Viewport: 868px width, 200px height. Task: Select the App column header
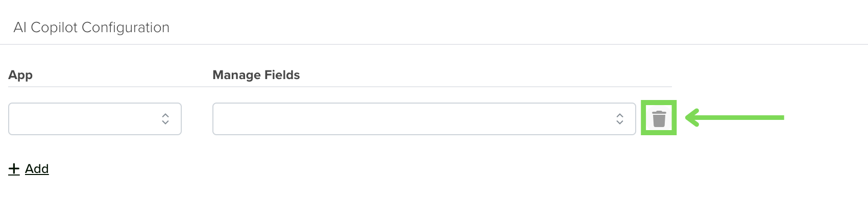pyautogui.click(x=20, y=75)
